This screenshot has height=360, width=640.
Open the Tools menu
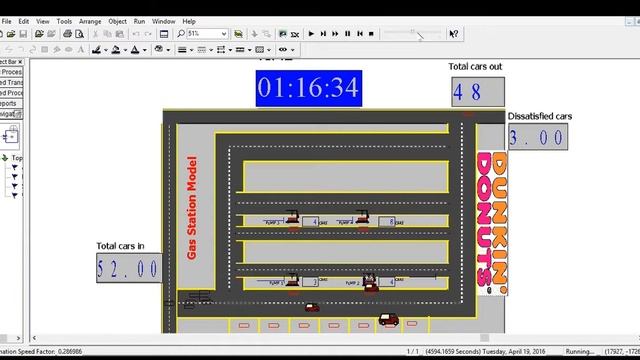pyautogui.click(x=64, y=21)
